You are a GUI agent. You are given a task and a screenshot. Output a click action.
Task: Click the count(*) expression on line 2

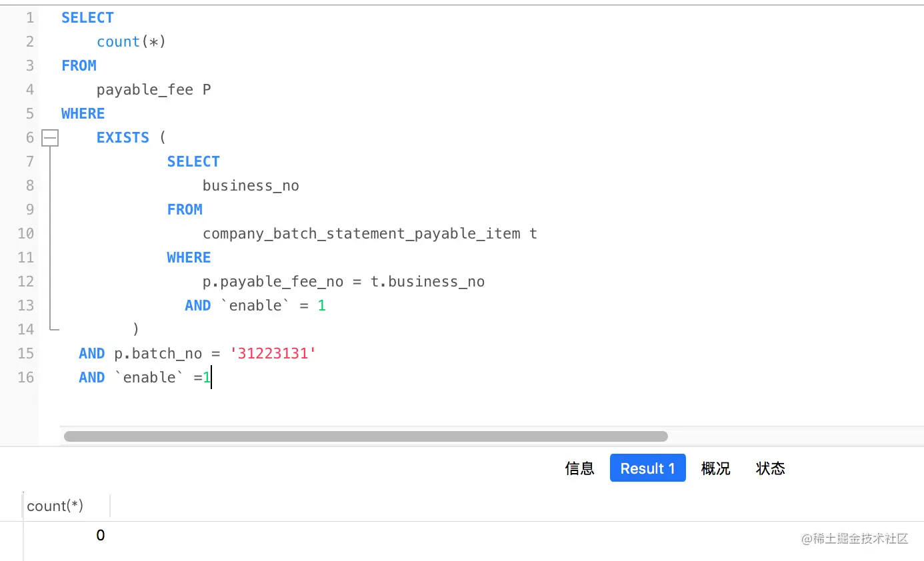point(131,41)
